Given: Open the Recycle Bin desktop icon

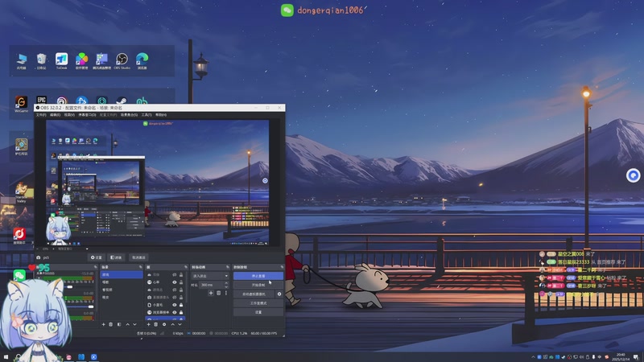Looking at the screenshot, I should coord(42,61).
